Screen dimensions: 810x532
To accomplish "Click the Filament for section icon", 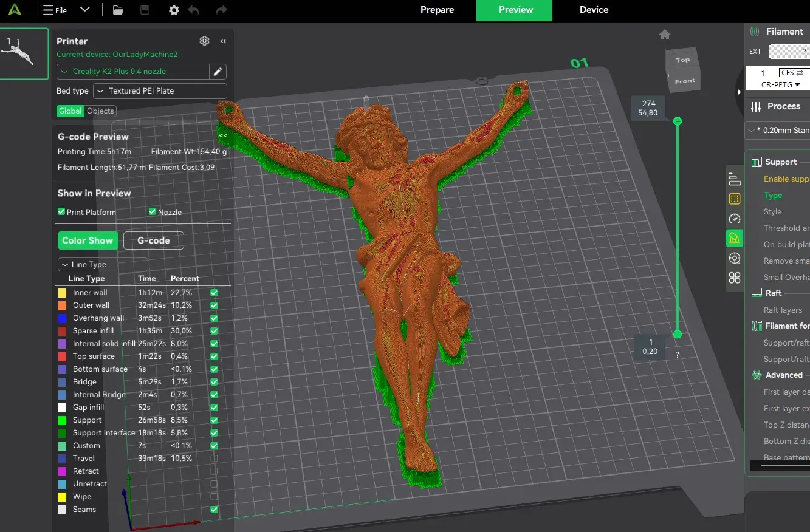I will click(x=757, y=326).
